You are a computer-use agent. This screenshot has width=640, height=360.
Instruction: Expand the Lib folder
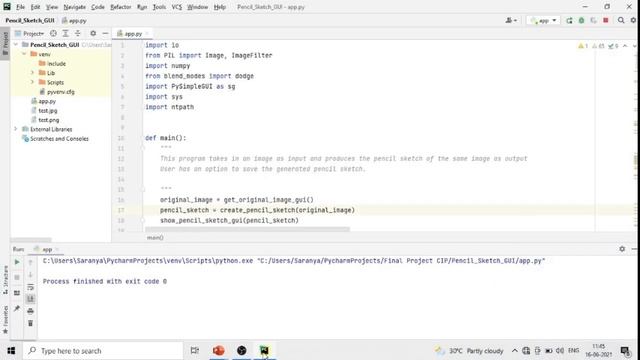[32, 73]
